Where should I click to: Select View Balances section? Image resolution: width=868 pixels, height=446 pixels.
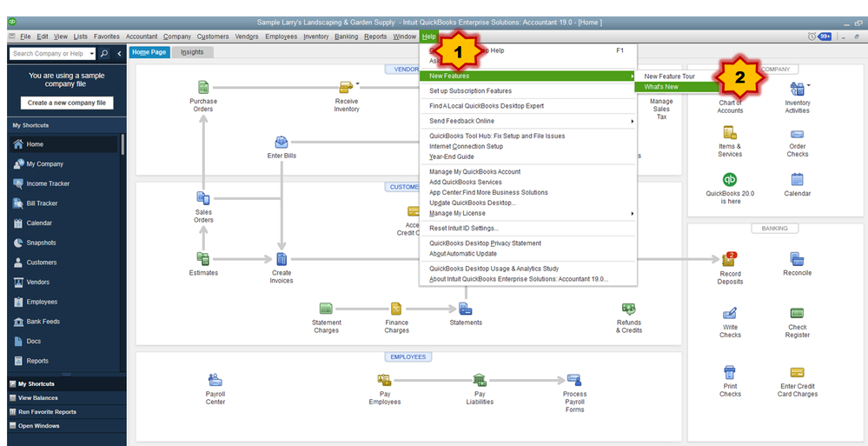pyautogui.click(x=66, y=398)
